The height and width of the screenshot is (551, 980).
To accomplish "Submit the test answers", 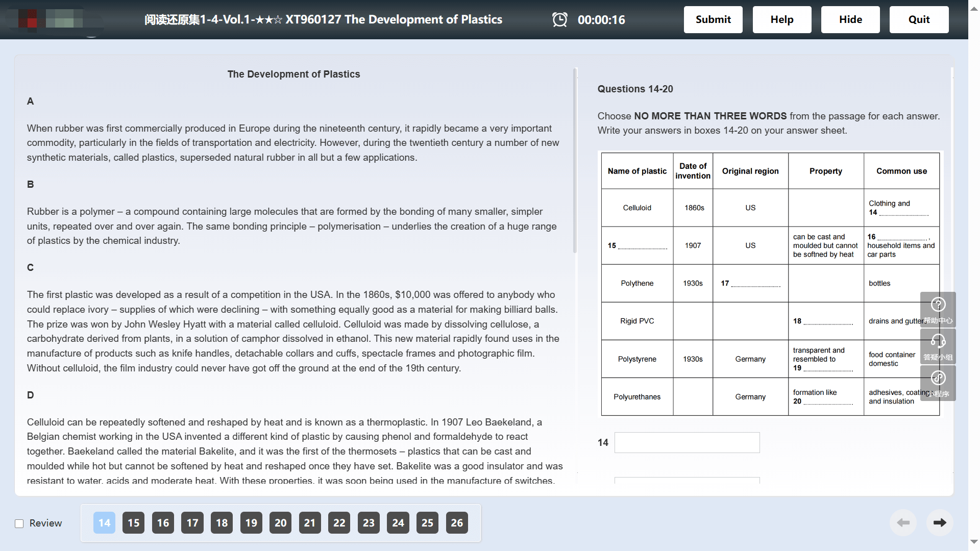I will tap(713, 19).
